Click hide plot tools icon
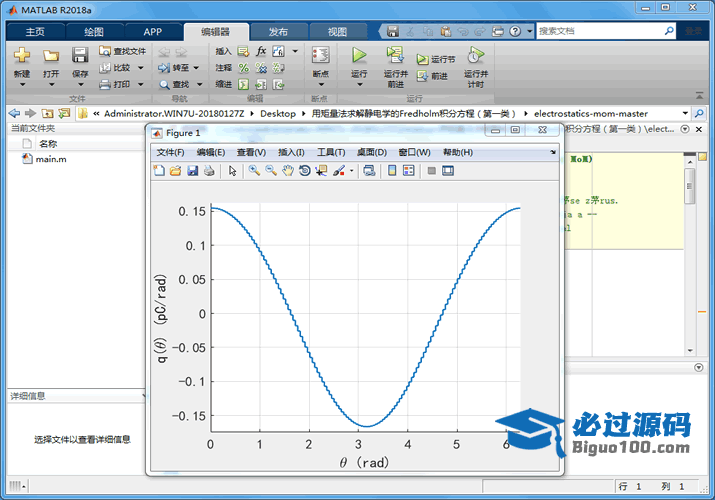 (x=431, y=171)
